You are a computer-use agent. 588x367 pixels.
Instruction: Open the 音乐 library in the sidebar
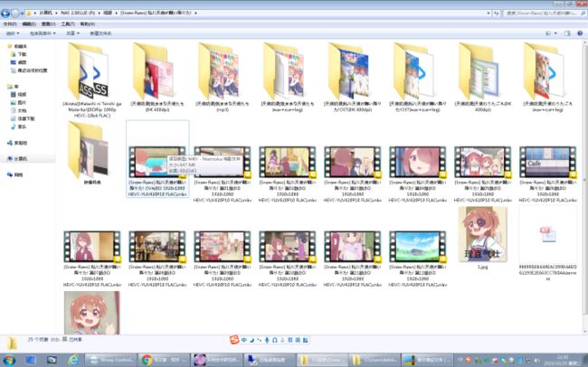[x=19, y=127]
